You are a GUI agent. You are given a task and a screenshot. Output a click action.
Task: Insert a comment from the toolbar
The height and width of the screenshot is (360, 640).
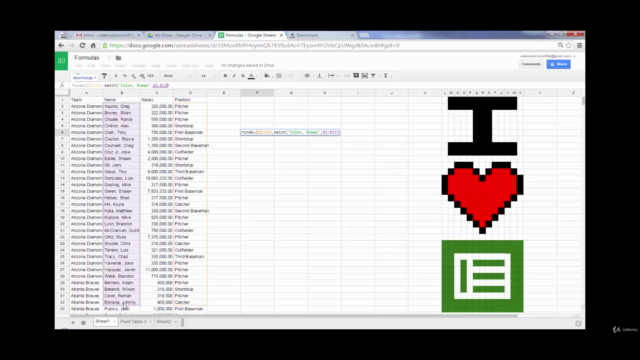coord(356,76)
